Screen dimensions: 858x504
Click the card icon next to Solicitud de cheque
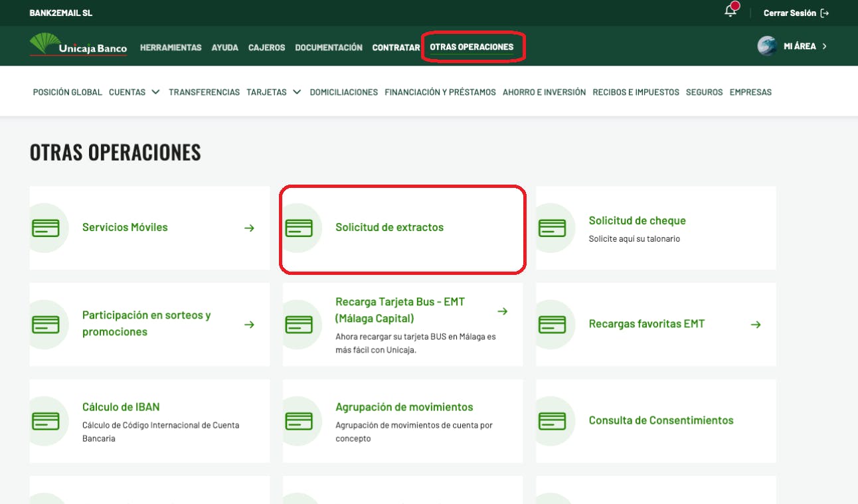coord(552,228)
